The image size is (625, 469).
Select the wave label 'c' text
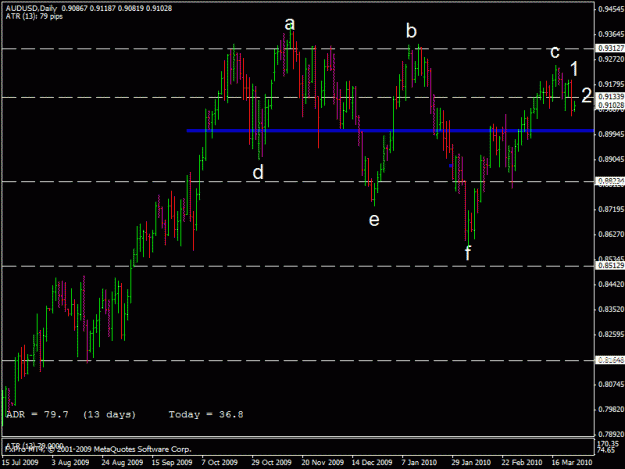click(x=555, y=52)
